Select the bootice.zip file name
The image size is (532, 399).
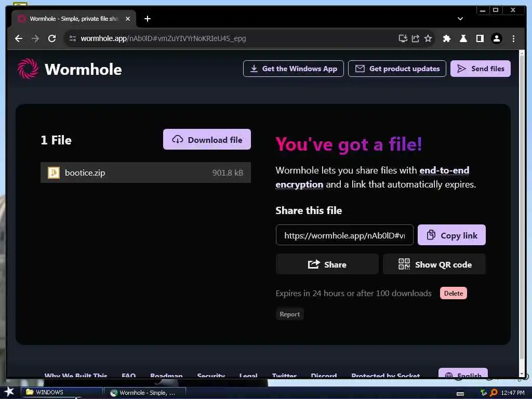click(85, 172)
